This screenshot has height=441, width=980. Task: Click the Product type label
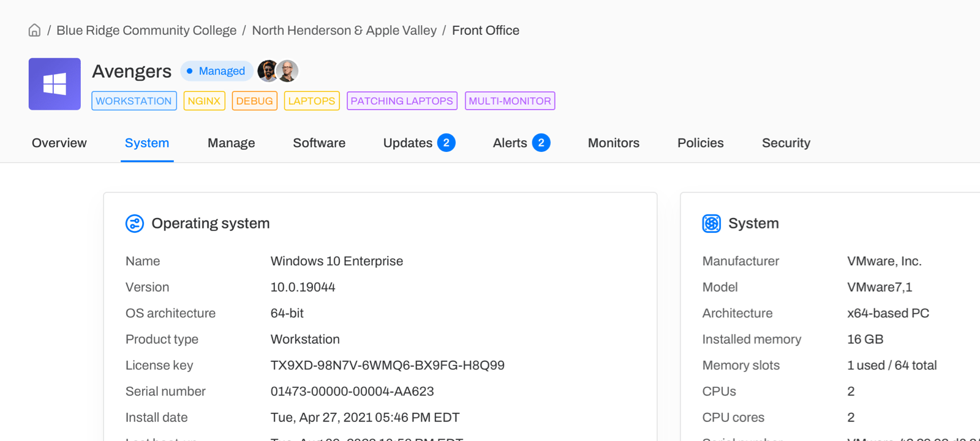click(162, 339)
